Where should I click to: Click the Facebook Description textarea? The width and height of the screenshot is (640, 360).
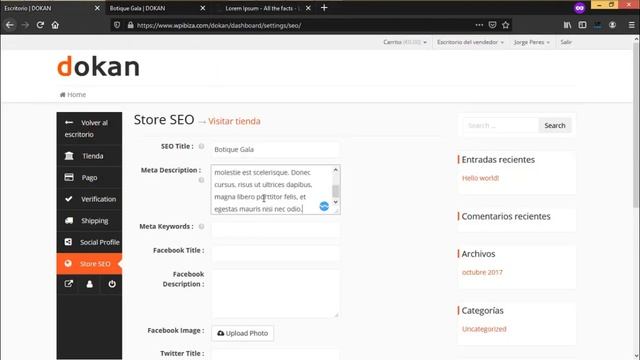(x=276, y=293)
